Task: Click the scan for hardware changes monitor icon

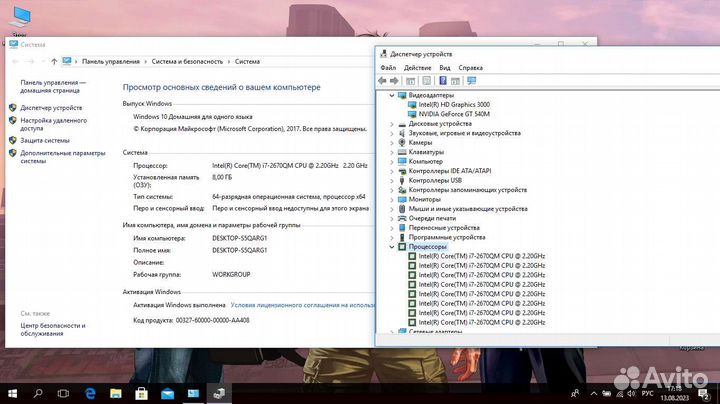Action: [472, 81]
